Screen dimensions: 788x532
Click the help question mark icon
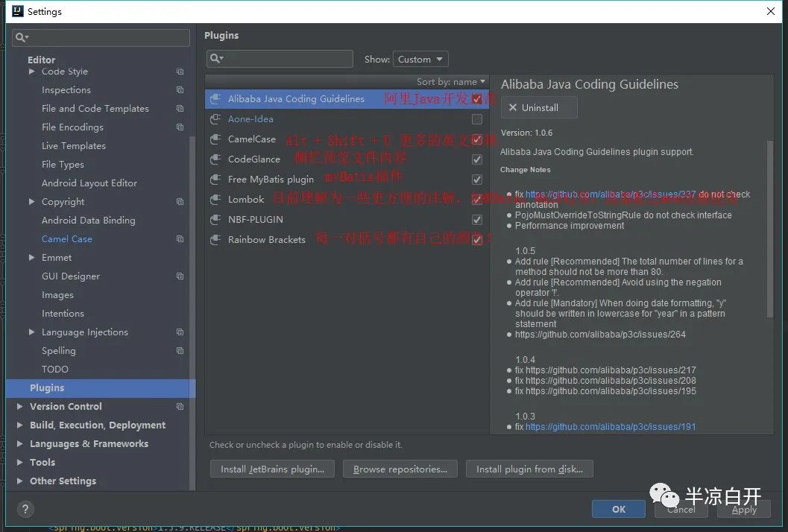(x=25, y=510)
